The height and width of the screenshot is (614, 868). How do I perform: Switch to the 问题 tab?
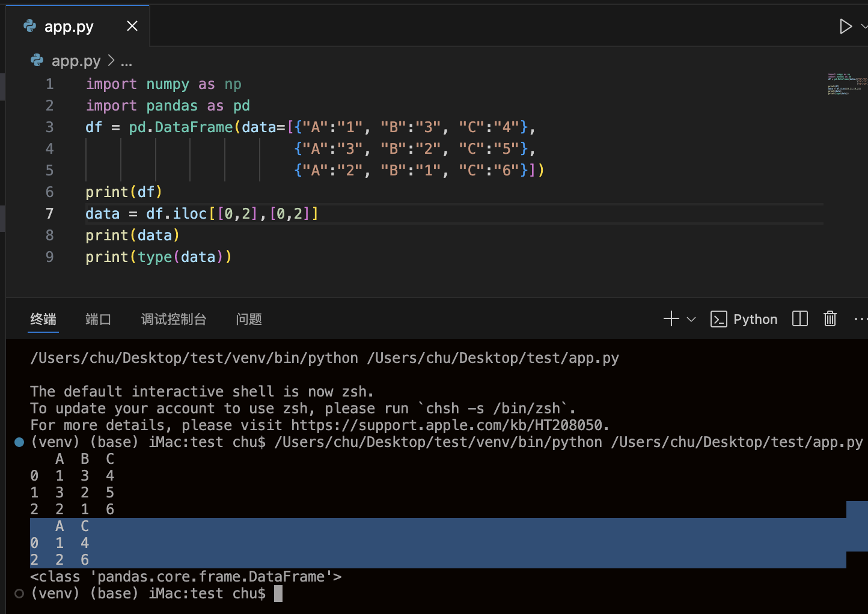[249, 319]
